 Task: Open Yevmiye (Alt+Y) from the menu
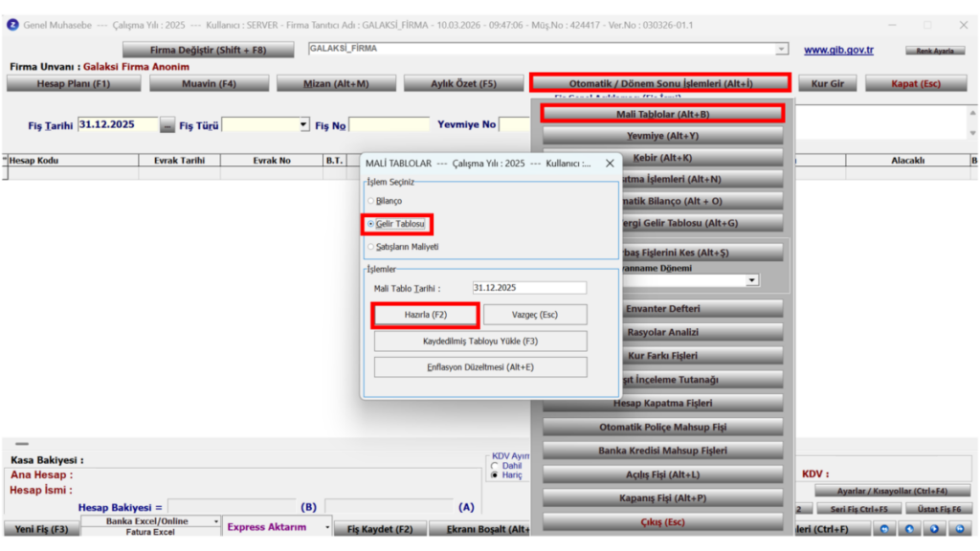tap(662, 136)
